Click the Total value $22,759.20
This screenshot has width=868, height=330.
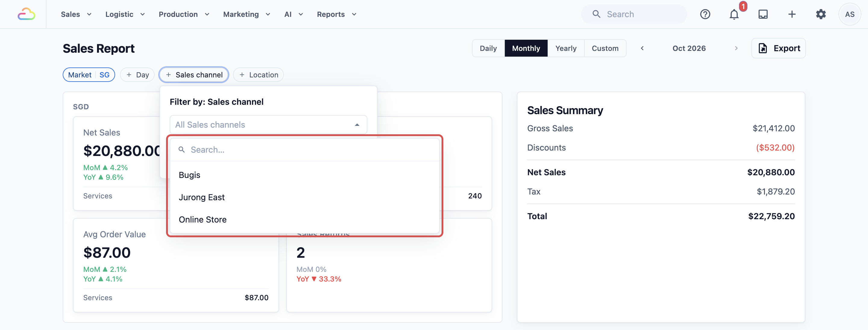pos(771,216)
